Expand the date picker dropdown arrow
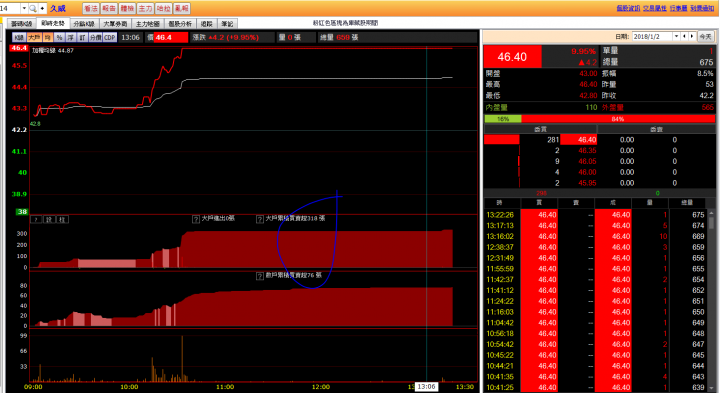 676,37
